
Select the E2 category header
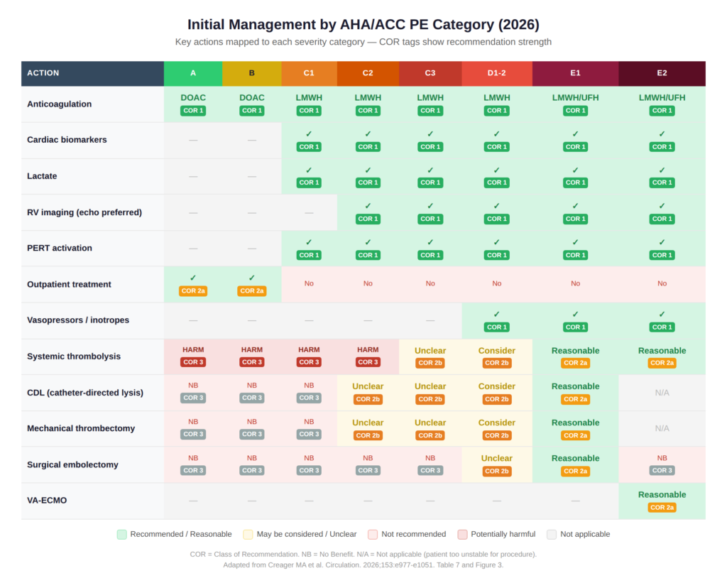click(662, 73)
